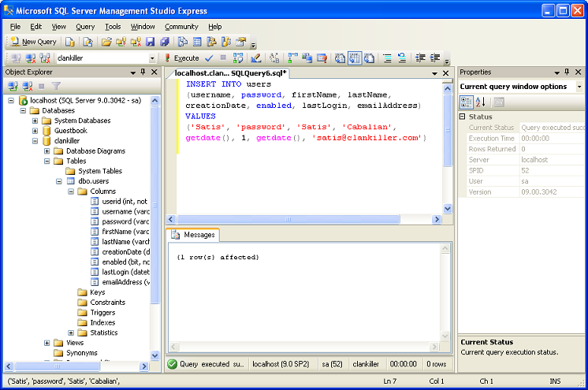The width and height of the screenshot is (588, 390).
Task: Click the Change Connection icon
Action: [x=45, y=58]
